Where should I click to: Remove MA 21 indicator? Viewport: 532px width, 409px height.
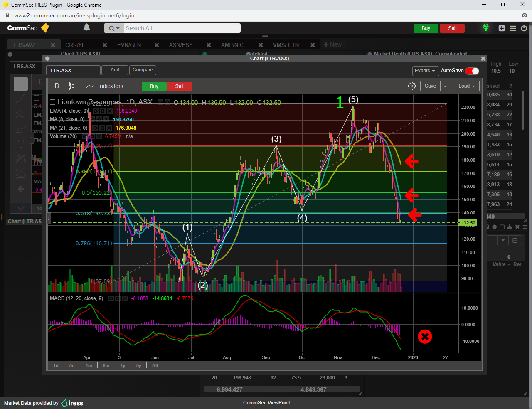coord(109,128)
